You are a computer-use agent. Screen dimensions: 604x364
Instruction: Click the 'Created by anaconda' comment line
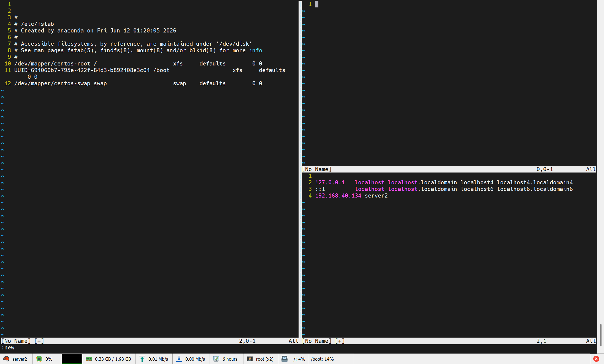(95, 31)
